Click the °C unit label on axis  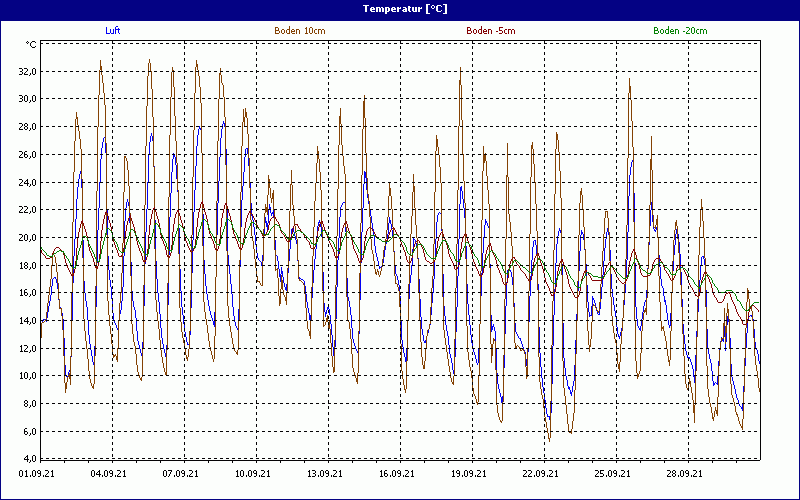tap(31, 45)
